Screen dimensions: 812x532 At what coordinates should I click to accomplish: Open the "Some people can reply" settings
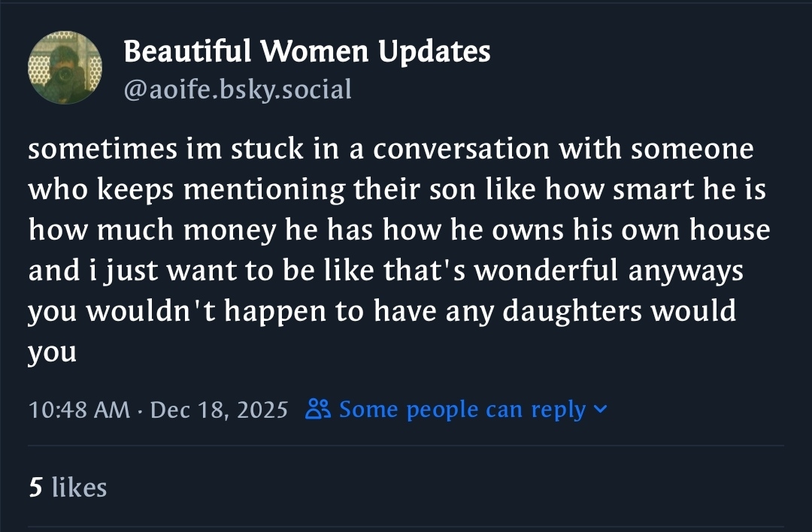pyautogui.click(x=462, y=410)
